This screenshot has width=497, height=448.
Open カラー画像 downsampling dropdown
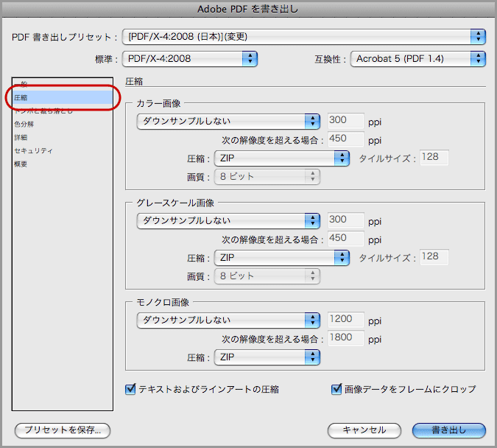click(x=228, y=121)
